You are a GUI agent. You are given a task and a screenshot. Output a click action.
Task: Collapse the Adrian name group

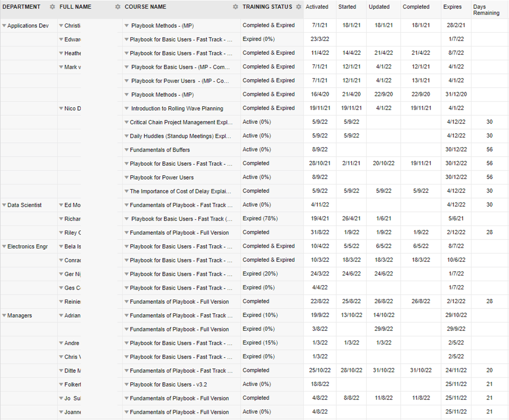(61, 315)
